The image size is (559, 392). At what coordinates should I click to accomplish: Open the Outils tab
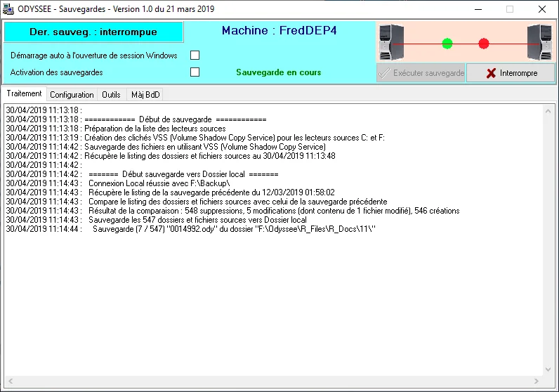tap(111, 95)
